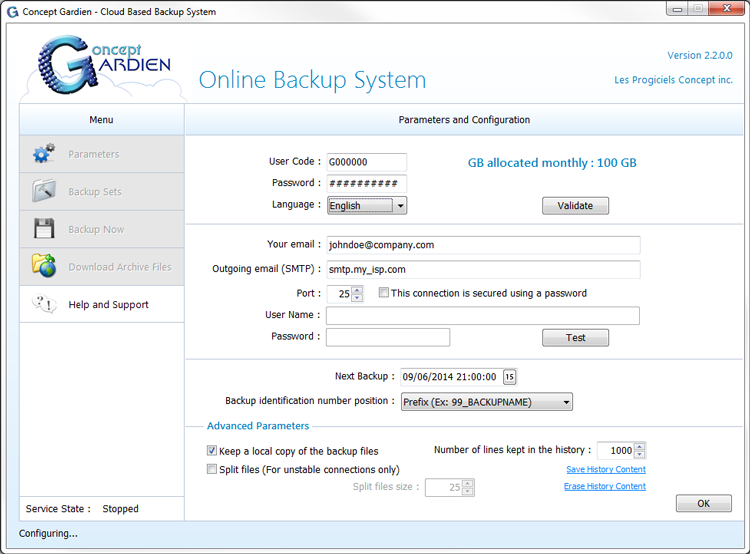Click the Parameters gear icon

pos(44,154)
